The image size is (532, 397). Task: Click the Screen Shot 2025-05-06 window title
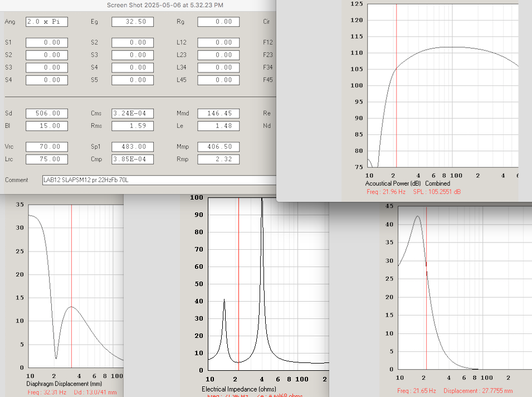[165, 5]
